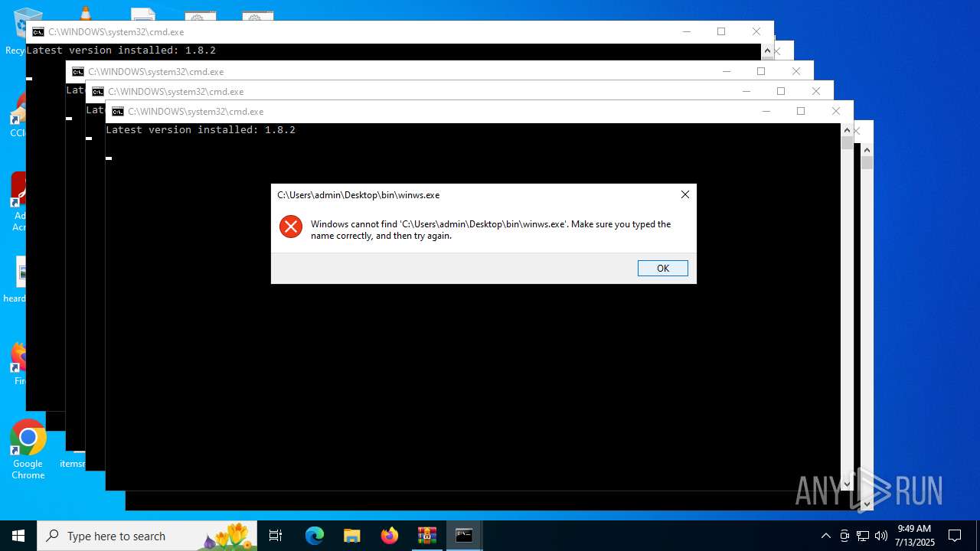Viewport: 980px width, 551px height.
Task: Close the second cmd.exe window
Action: (x=796, y=71)
